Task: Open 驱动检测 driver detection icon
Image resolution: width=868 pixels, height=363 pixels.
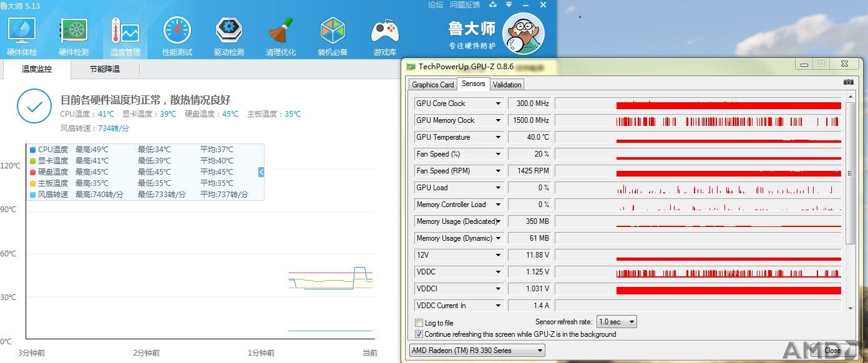Action: [x=229, y=37]
